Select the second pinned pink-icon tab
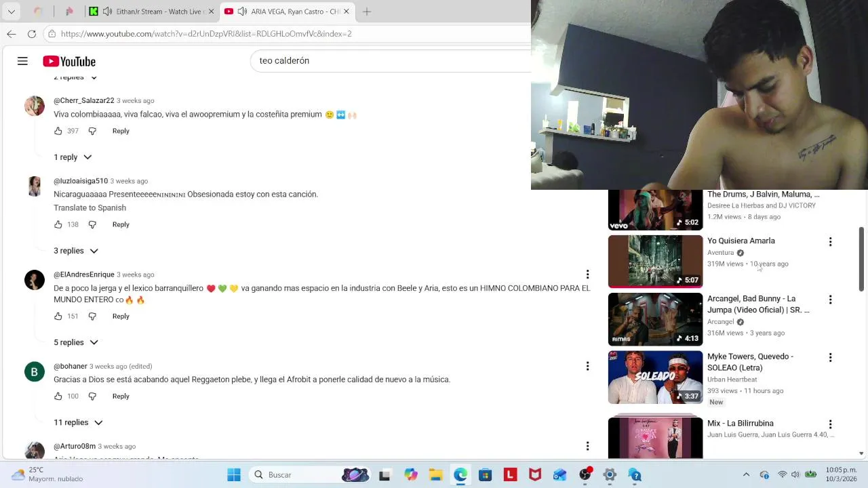 click(68, 12)
